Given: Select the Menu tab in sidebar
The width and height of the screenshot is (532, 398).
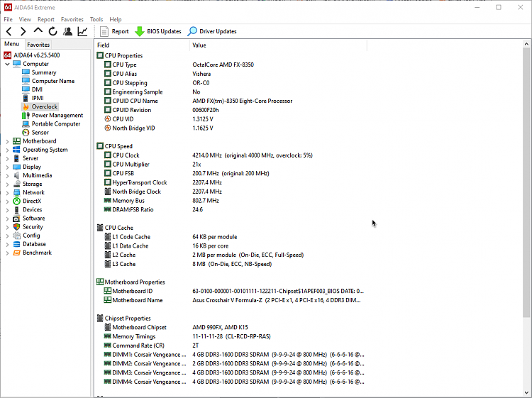Looking at the screenshot, I should (x=11, y=44).
